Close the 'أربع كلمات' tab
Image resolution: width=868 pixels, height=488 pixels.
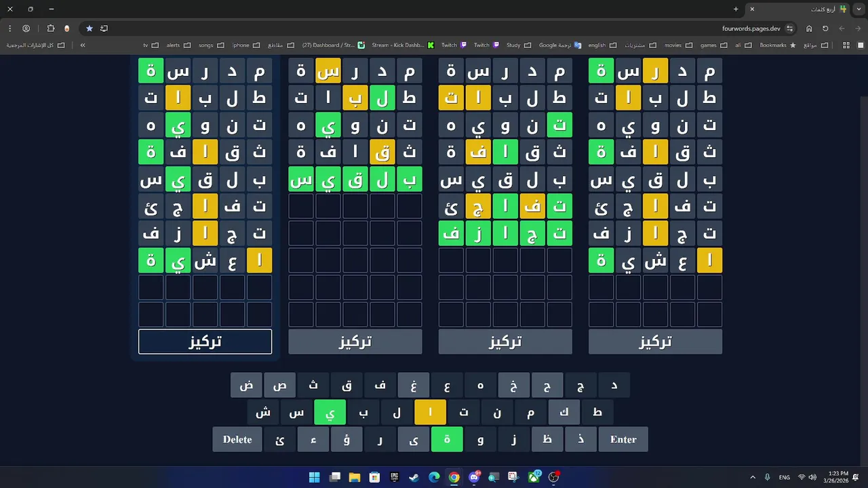click(752, 9)
